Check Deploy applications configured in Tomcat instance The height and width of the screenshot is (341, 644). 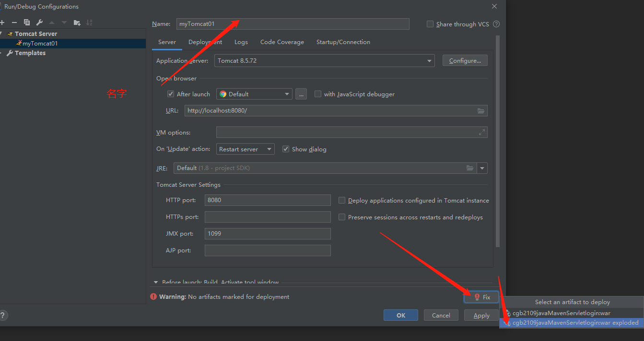pyautogui.click(x=342, y=200)
